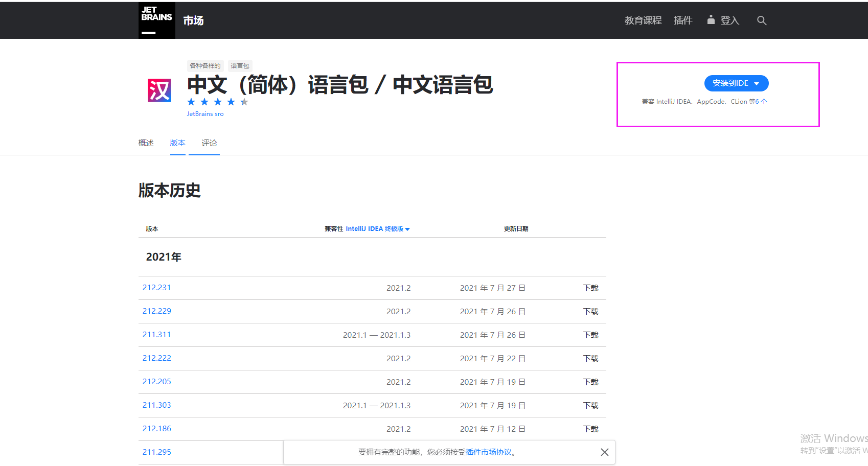Open version 211.311 link
Screen dimensions: 868x466
[x=156, y=335]
